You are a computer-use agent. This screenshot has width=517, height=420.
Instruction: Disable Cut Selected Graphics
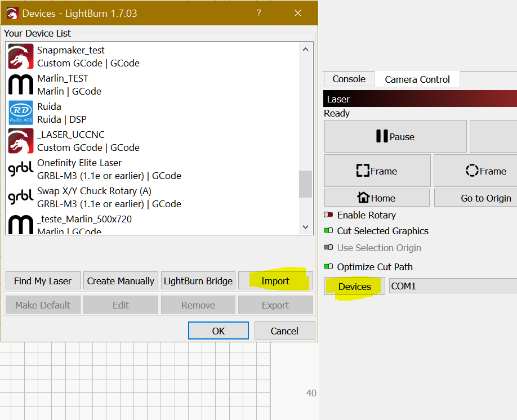tap(329, 230)
